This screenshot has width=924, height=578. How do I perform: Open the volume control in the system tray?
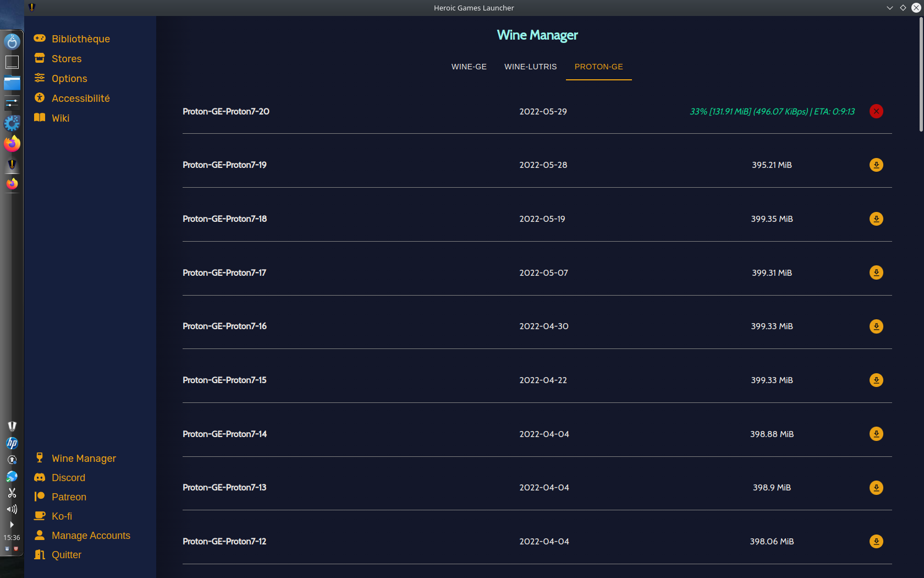[12, 509]
